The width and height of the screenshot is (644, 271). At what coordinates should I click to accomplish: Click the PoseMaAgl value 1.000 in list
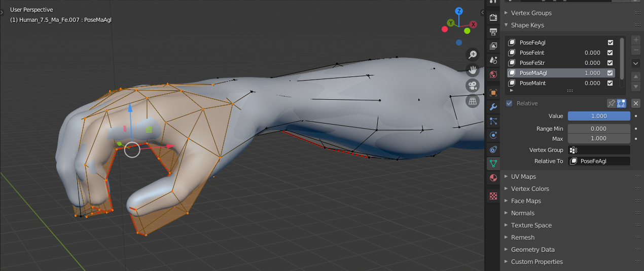[592, 73]
